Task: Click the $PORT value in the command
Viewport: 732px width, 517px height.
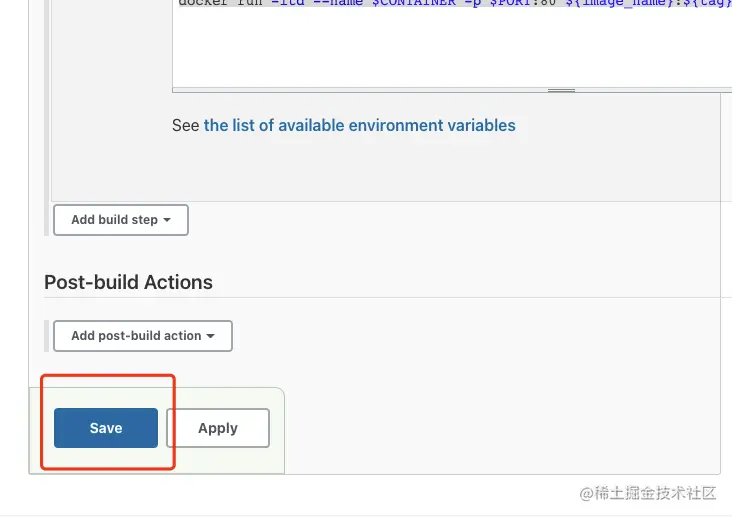Action: 510,3
